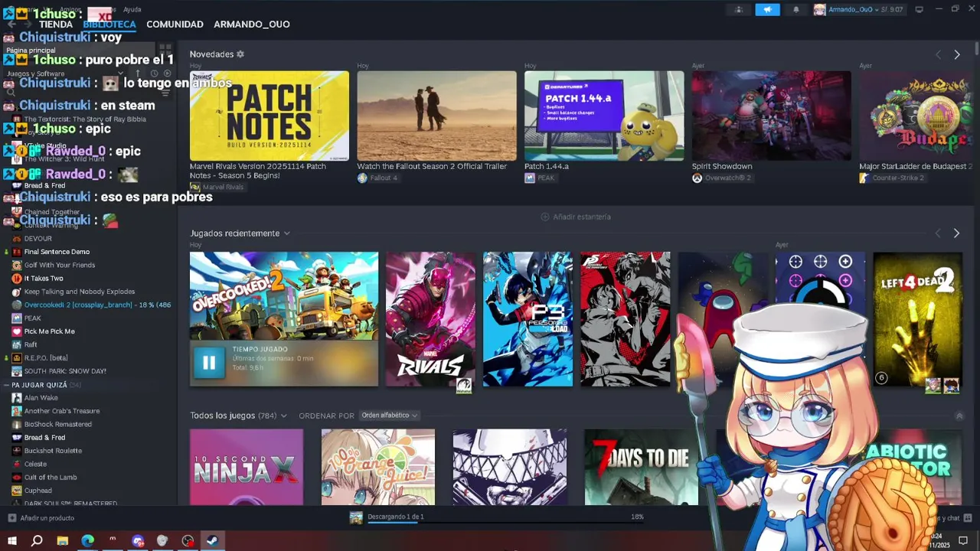Open the 7 Days to Die cover
Image resolution: width=980 pixels, height=551 pixels.
pos(642,467)
